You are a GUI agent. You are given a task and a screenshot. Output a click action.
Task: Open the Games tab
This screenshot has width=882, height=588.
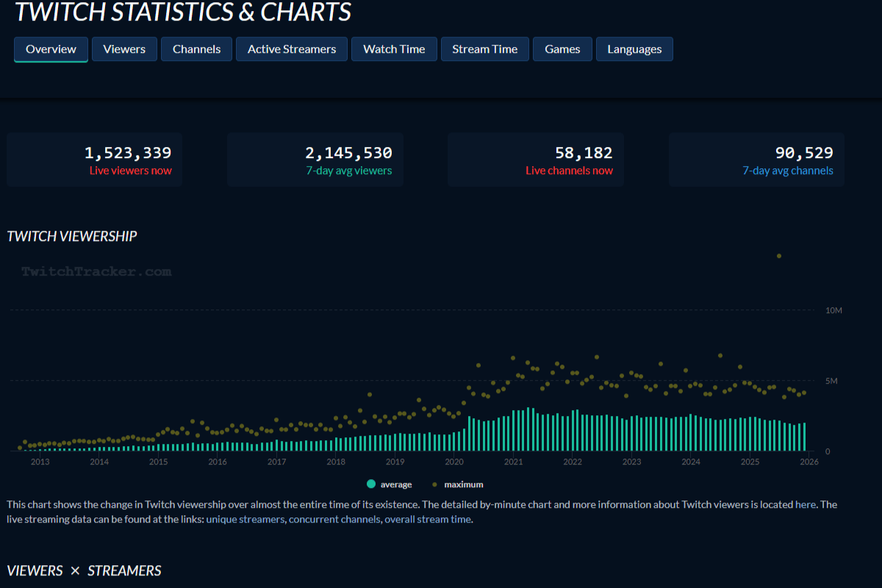(562, 49)
